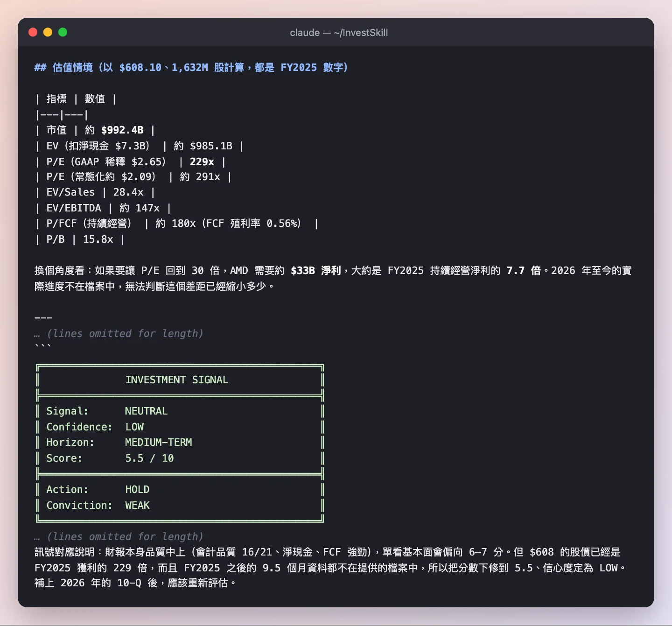Click the yellow minimize window button
The height and width of the screenshot is (626, 672).
tap(48, 32)
